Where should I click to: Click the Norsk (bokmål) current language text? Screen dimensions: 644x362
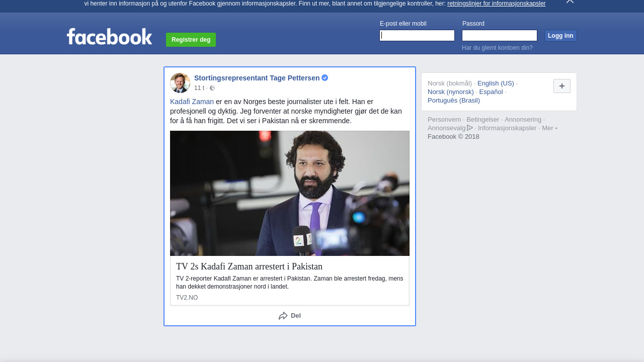click(450, 83)
